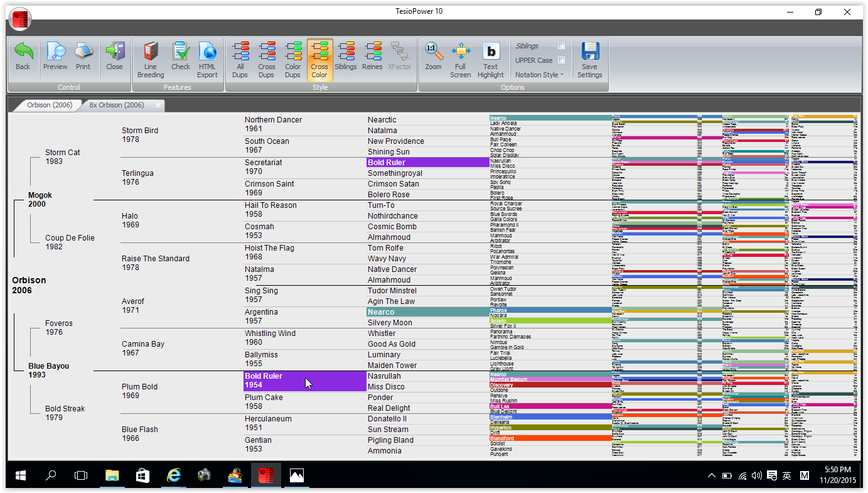The height and width of the screenshot is (493, 868).
Task: Click Northern Dancer 1961
Action: pos(273,124)
